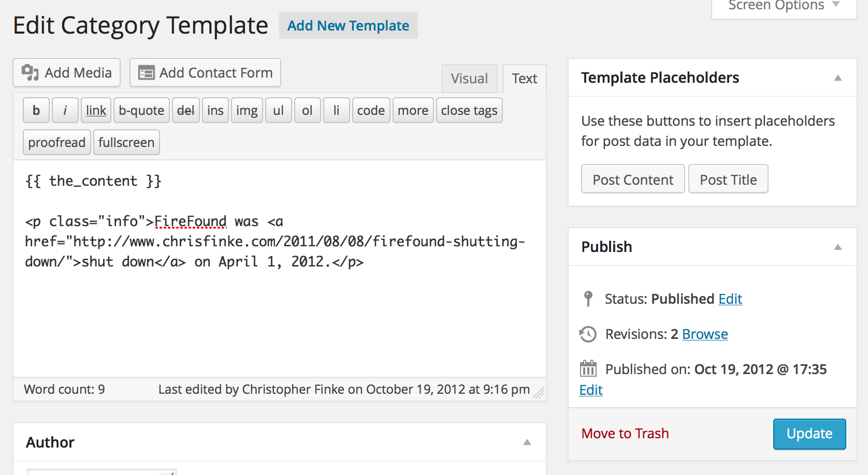Insert italic tag with the i button
This screenshot has width=868, height=475.
click(65, 110)
